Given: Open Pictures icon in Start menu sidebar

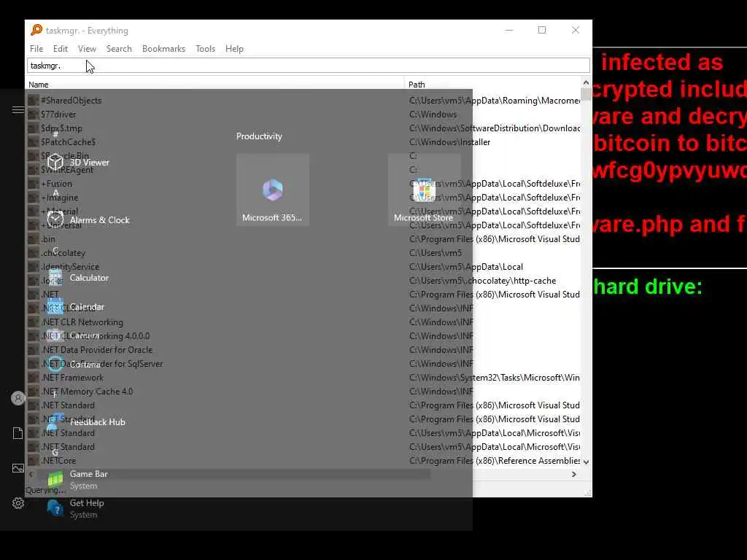Looking at the screenshot, I should click(x=18, y=468).
